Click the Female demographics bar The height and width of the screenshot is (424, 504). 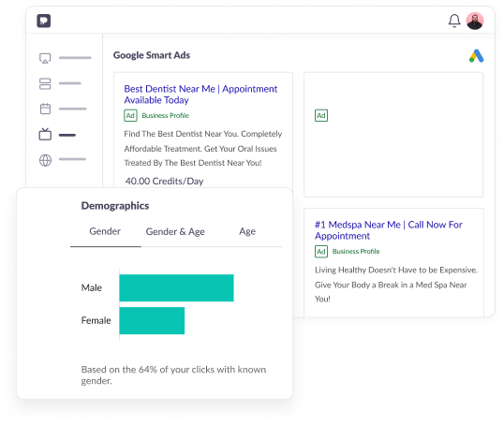(152, 320)
